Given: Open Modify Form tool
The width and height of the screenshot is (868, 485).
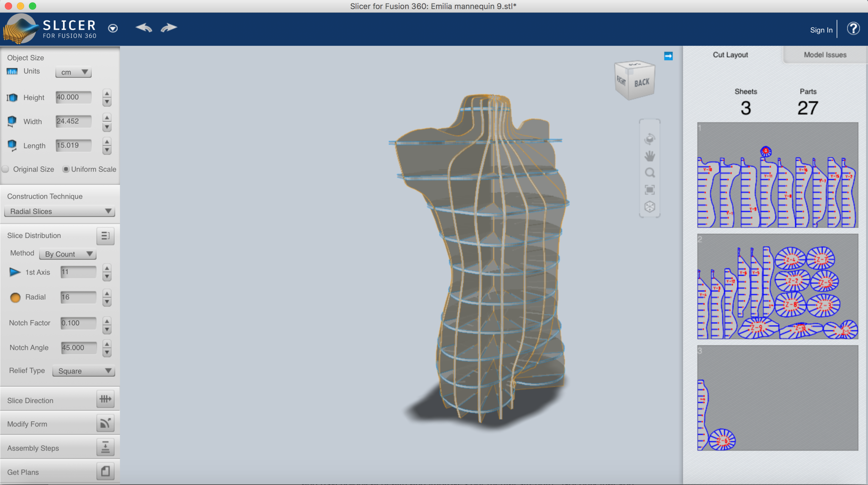Looking at the screenshot, I should 105,423.
